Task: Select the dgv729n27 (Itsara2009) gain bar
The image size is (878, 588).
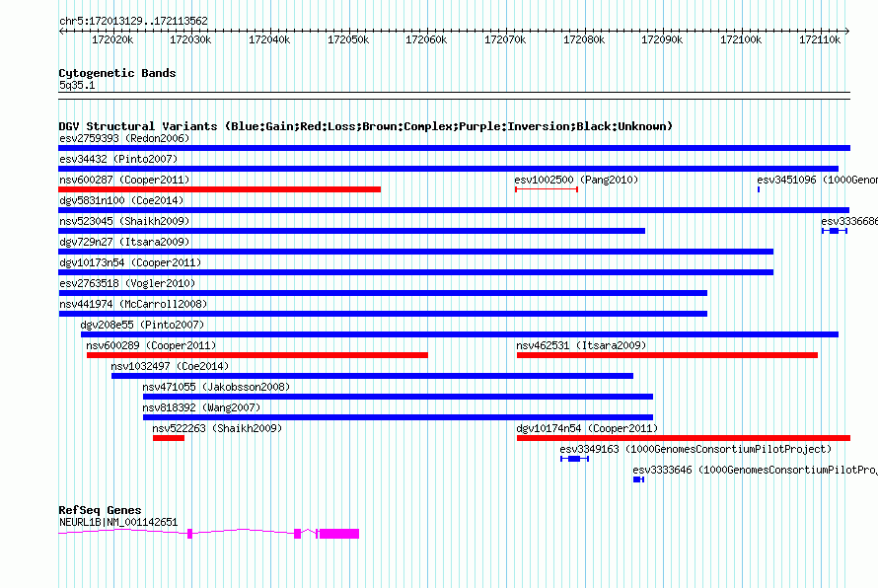Action: click(416, 252)
